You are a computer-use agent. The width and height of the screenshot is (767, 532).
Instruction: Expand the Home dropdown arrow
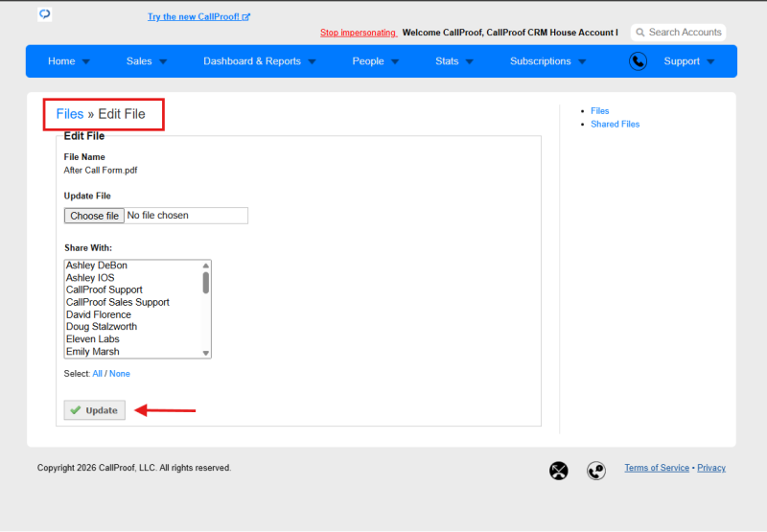point(86,61)
